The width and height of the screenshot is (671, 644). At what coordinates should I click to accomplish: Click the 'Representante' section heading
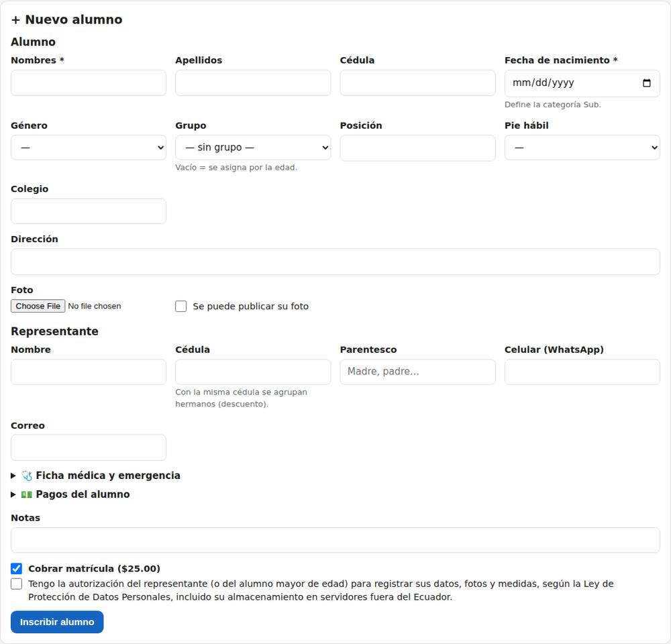55,331
